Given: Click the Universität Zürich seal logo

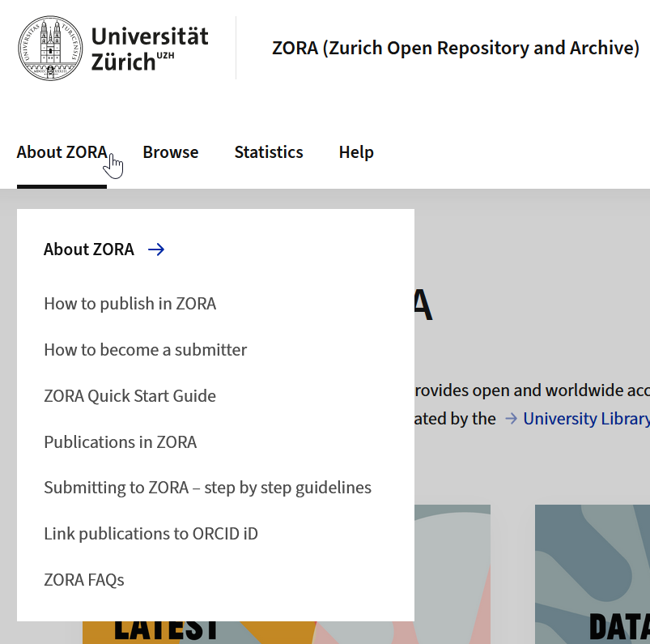Looking at the screenshot, I should coord(50,48).
